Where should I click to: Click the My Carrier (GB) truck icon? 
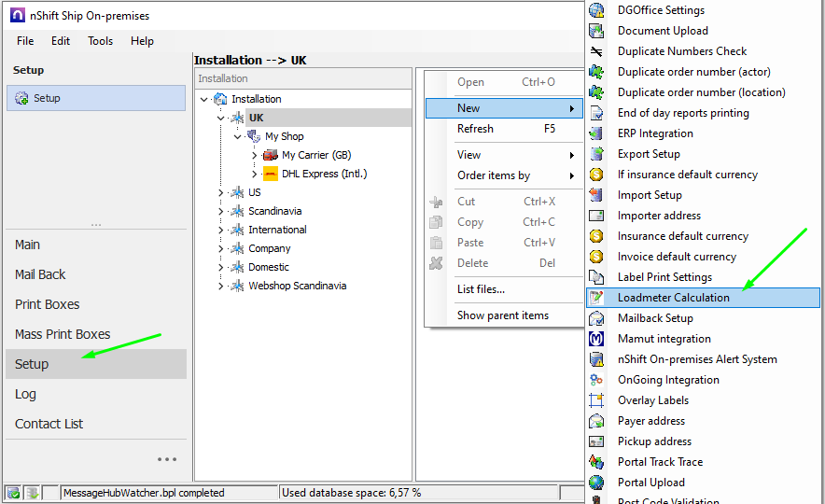(x=271, y=155)
